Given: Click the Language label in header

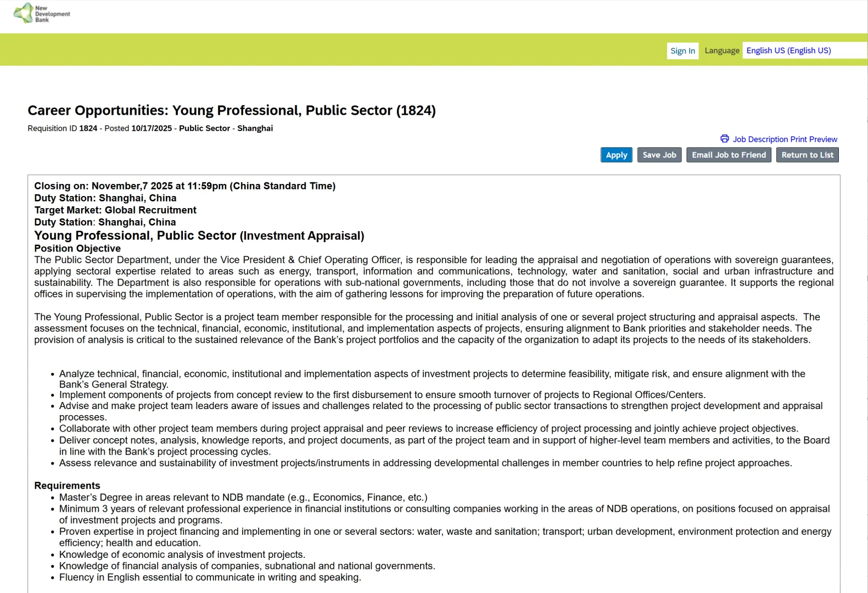Looking at the screenshot, I should coord(721,51).
